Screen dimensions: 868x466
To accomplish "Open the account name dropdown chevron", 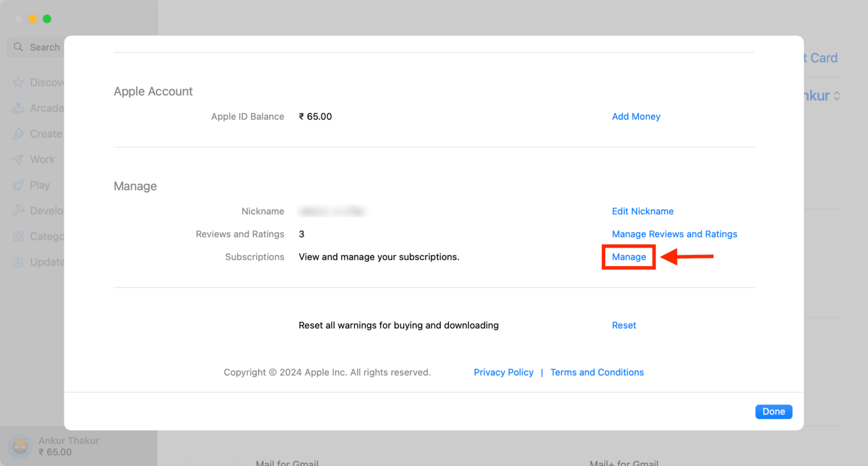I will tap(836, 96).
